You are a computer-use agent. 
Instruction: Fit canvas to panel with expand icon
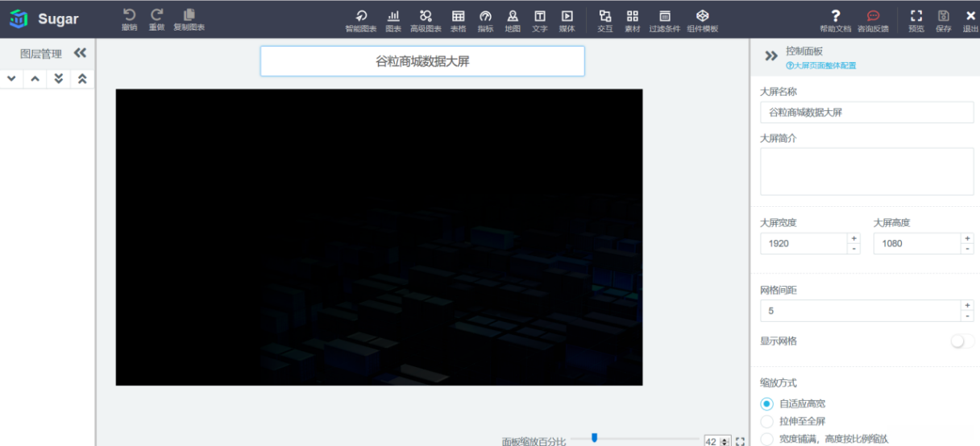[740, 441]
